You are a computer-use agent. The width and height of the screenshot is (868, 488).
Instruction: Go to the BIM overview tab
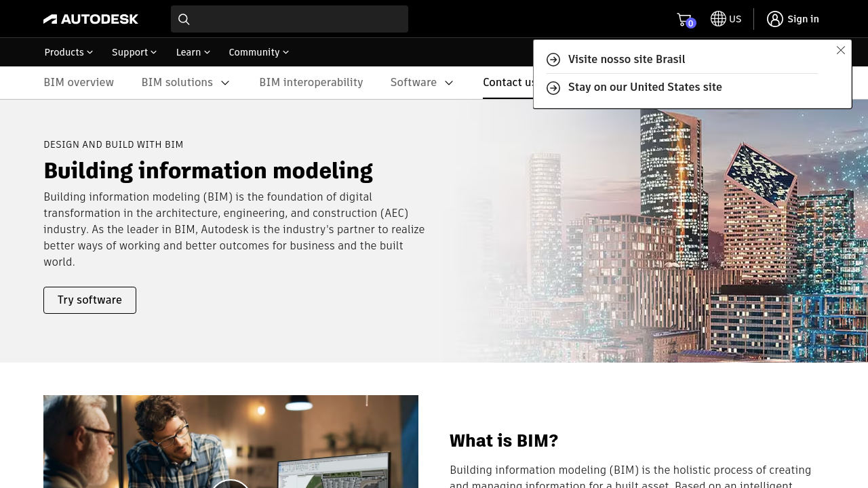(79, 83)
